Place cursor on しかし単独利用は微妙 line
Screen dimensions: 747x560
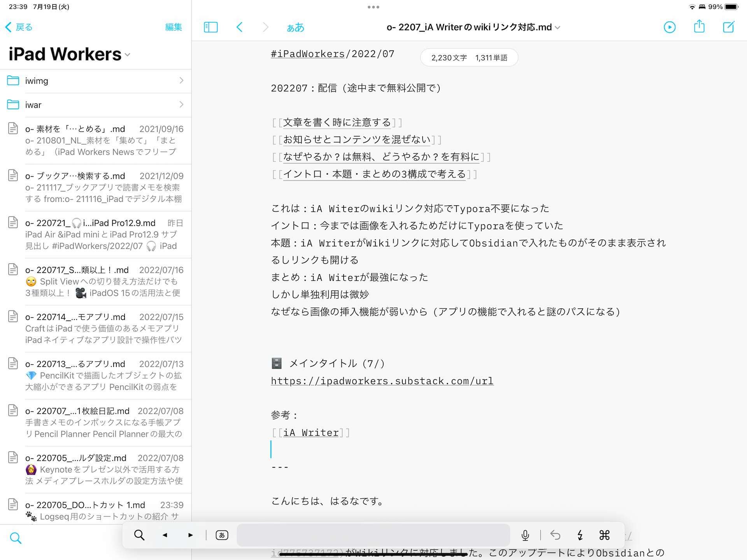(320, 295)
